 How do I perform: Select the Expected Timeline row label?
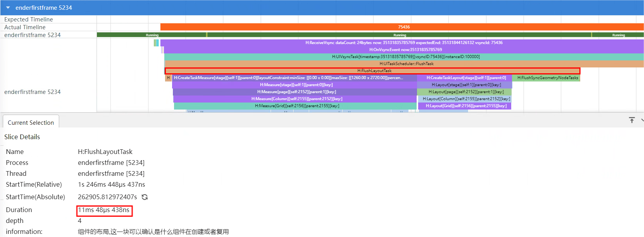tap(28, 19)
